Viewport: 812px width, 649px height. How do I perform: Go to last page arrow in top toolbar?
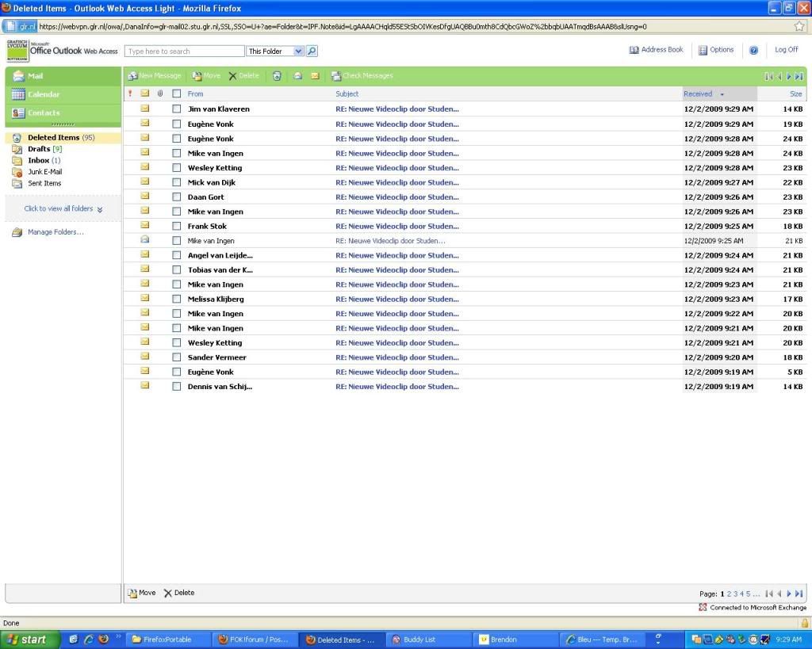click(x=799, y=76)
